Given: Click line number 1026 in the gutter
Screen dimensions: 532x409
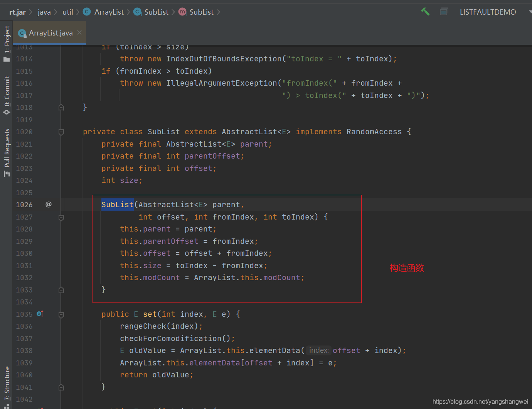Looking at the screenshot, I should 24,205.
